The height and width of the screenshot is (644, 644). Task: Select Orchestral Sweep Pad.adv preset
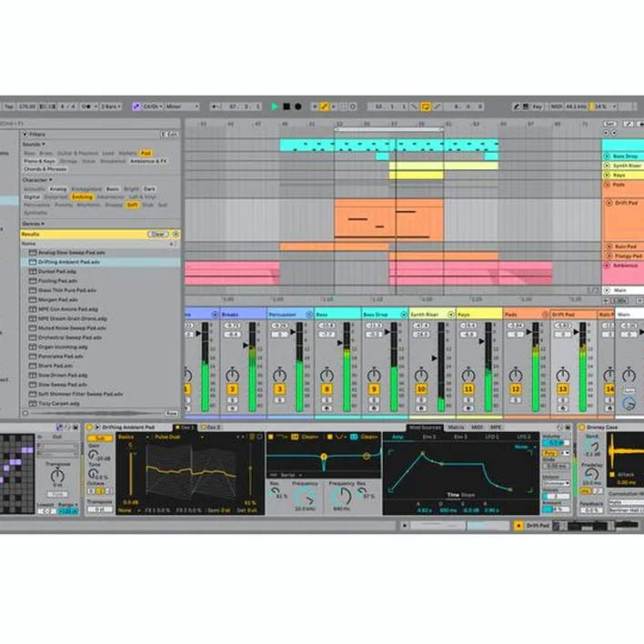(100, 337)
